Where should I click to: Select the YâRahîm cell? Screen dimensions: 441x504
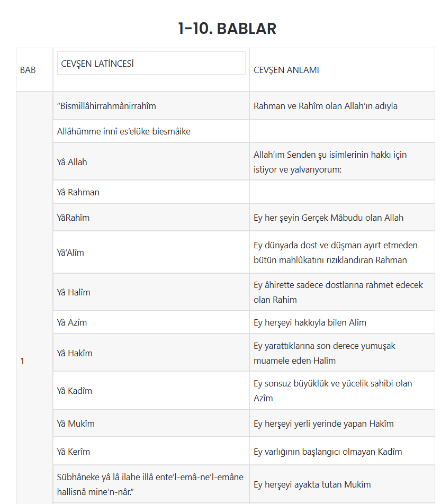[x=73, y=218]
